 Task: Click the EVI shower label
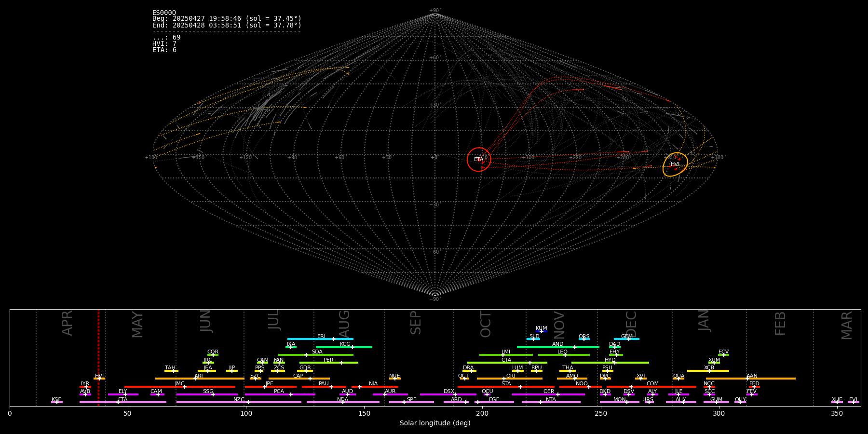853,400
